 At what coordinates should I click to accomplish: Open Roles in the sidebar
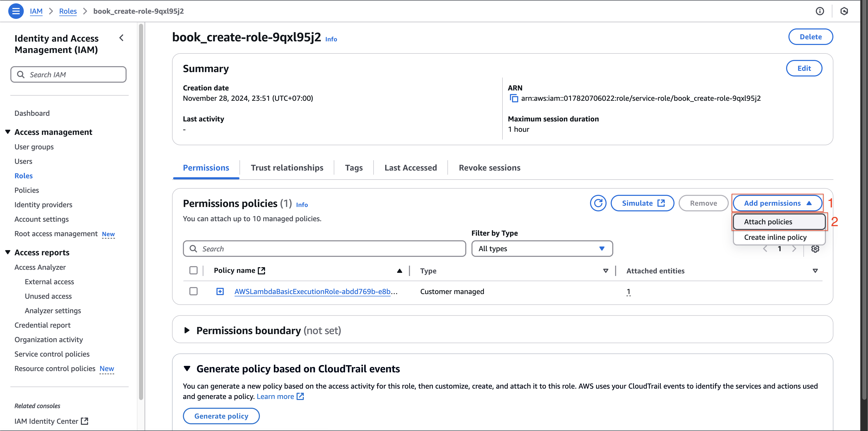(x=24, y=176)
